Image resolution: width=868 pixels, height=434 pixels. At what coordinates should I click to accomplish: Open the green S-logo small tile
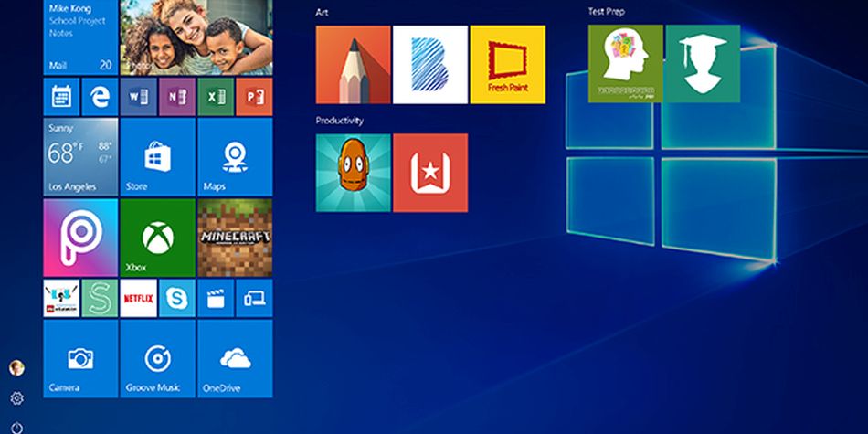(101, 299)
